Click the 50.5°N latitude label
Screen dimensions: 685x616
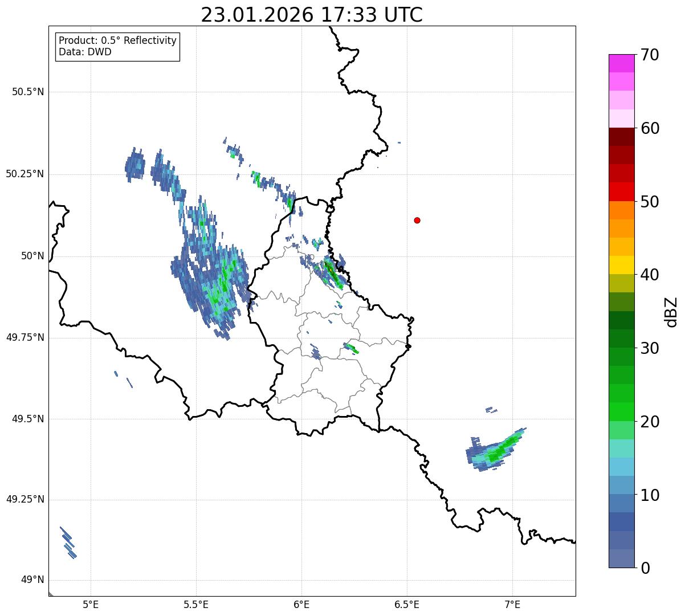point(28,92)
